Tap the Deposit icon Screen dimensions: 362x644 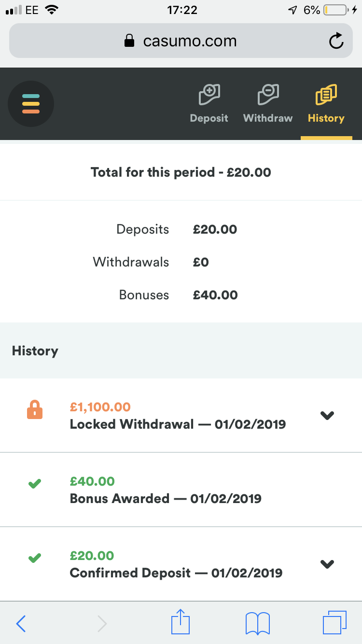[209, 94]
